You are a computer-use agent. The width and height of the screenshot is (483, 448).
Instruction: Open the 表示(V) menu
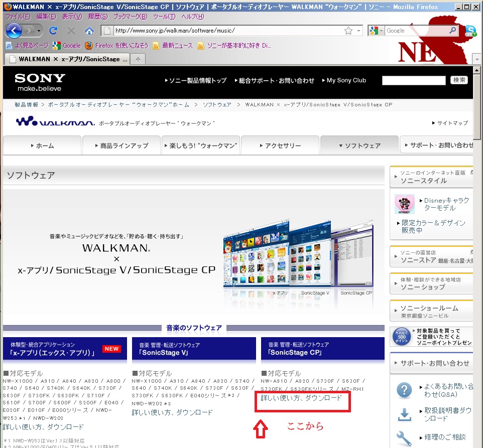click(72, 17)
